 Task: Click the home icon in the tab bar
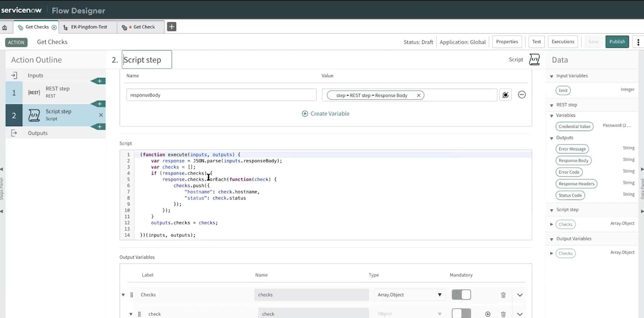(5, 27)
